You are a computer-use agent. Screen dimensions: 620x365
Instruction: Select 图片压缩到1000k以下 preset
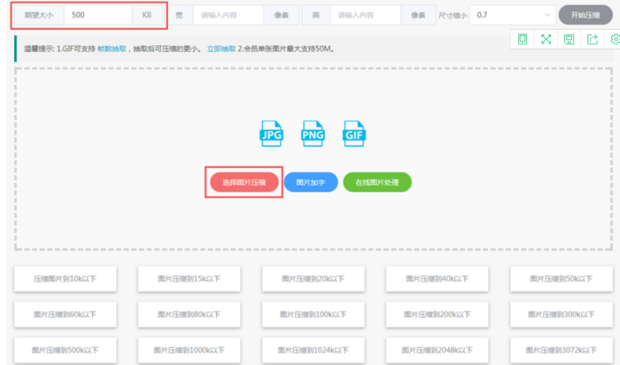(x=189, y=350)
